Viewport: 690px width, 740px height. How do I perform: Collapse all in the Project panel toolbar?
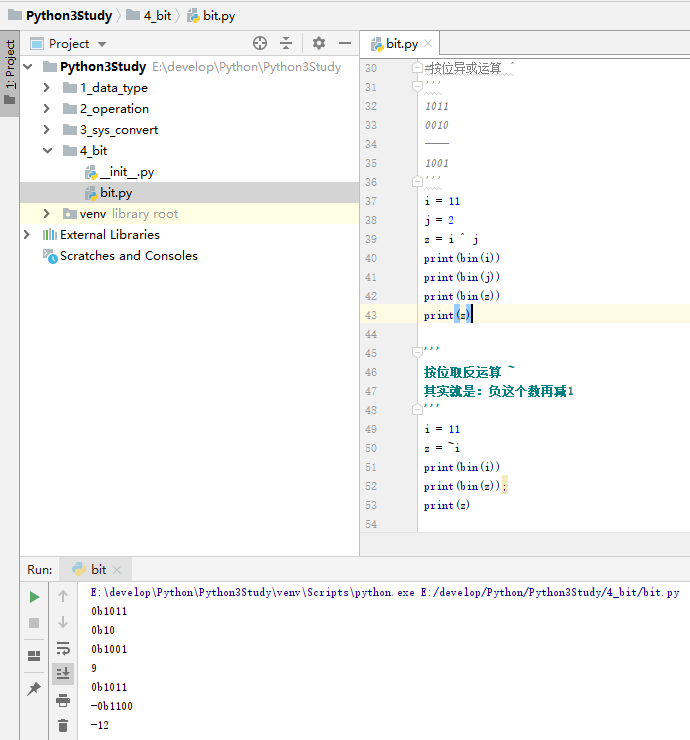pyautogui.click(x=286, y=43)
